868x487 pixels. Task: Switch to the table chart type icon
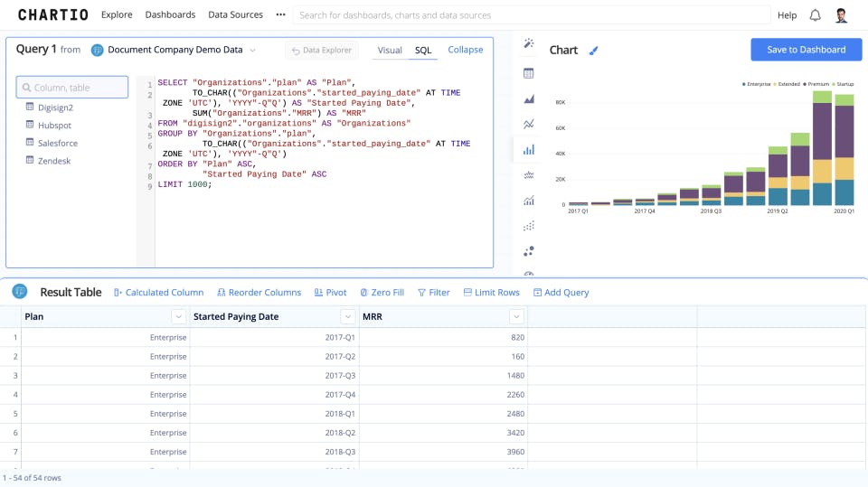pyautogui.click(x=529, y=73)
